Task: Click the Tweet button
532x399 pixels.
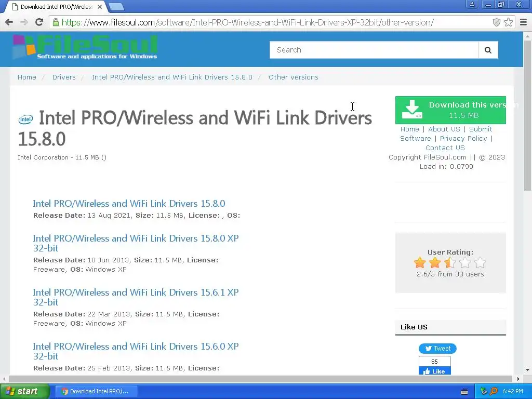Action: tap(437, 349)
